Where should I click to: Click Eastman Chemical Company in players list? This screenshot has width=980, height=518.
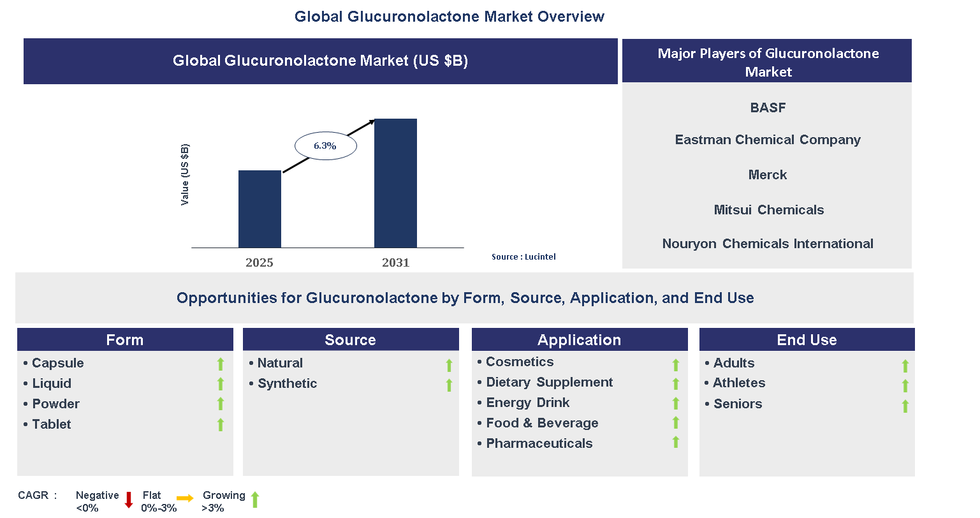(768, 140)
